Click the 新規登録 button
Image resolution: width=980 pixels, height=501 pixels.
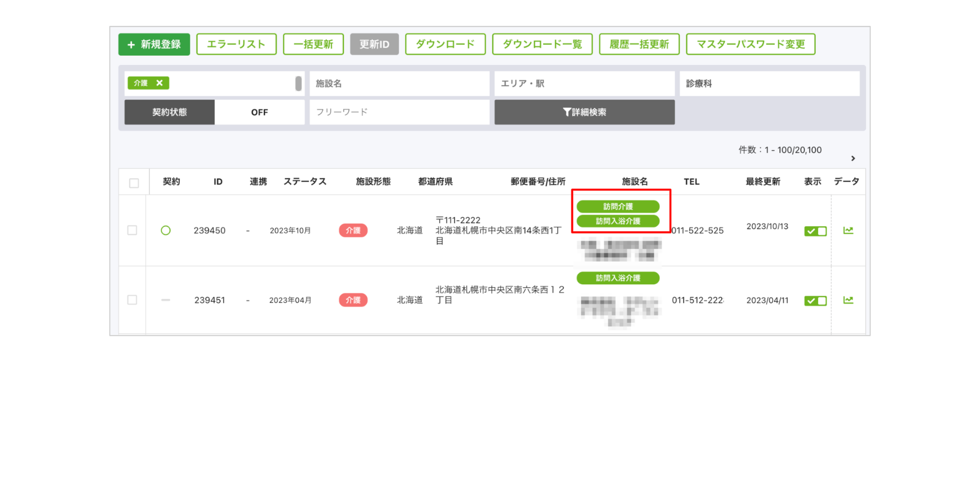[154, 44]
